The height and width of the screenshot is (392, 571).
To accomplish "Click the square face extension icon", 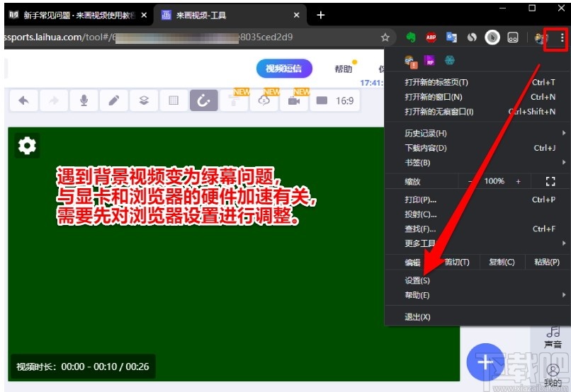I will (x=513, y=37).
